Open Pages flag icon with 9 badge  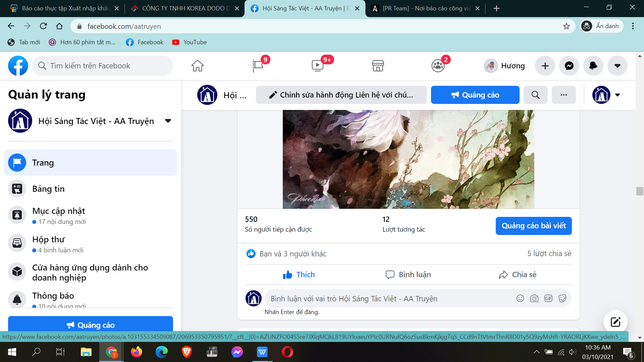pyautogui.click(x=258, y=66)
